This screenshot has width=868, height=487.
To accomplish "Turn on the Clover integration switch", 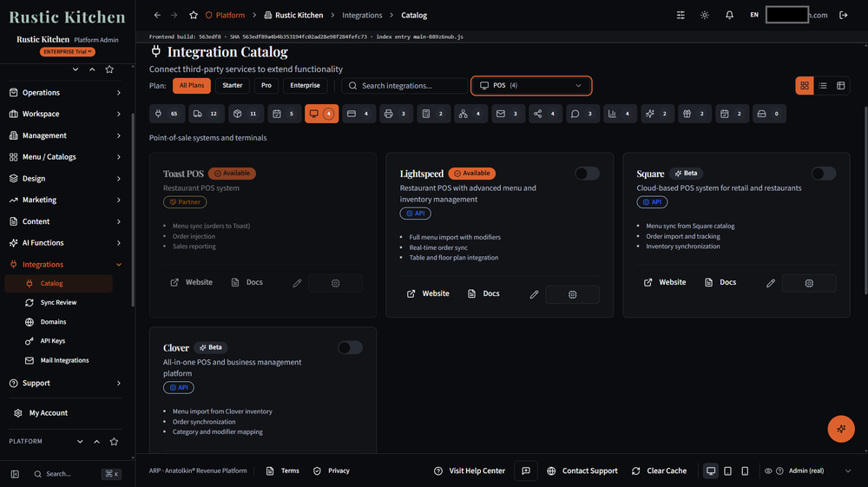I will click(350, 347).
